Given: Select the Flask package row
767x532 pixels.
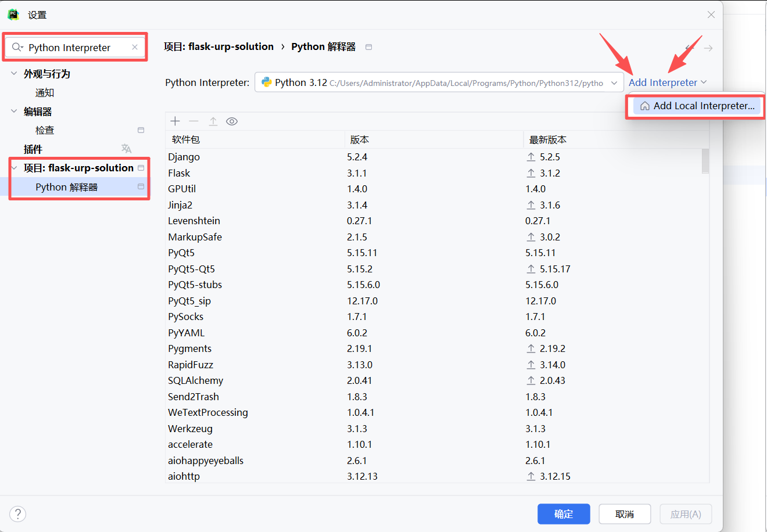Looking at the screenshot, I should tap(433, 173).
